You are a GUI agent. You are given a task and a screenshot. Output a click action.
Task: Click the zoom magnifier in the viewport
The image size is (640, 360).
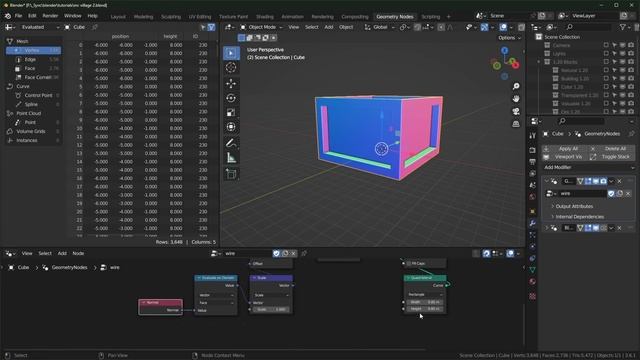(516, 86)
